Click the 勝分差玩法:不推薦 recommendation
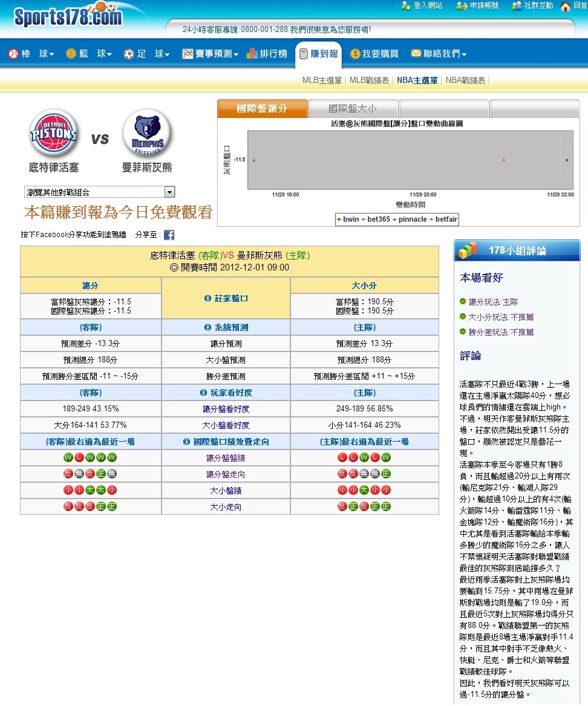Image resolution: width=588 pixels, height=706 pixels. click(x=501, y=332)
